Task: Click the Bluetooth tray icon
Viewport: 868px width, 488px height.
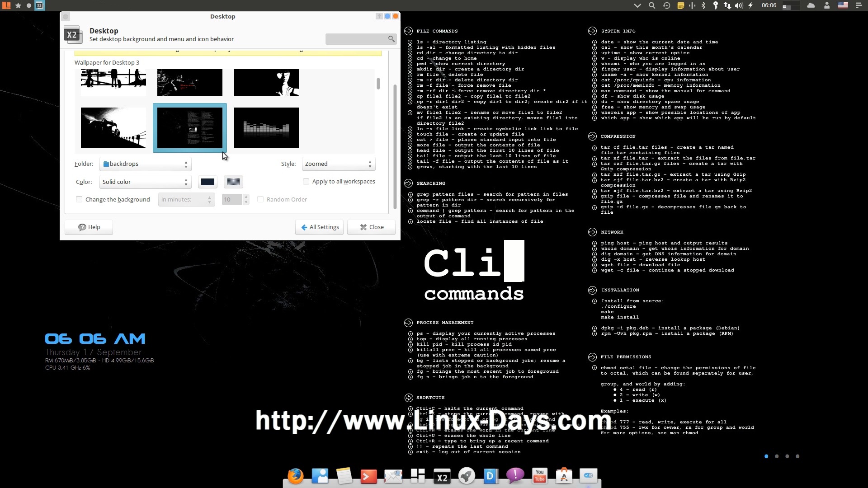Action: coord(703,5)
